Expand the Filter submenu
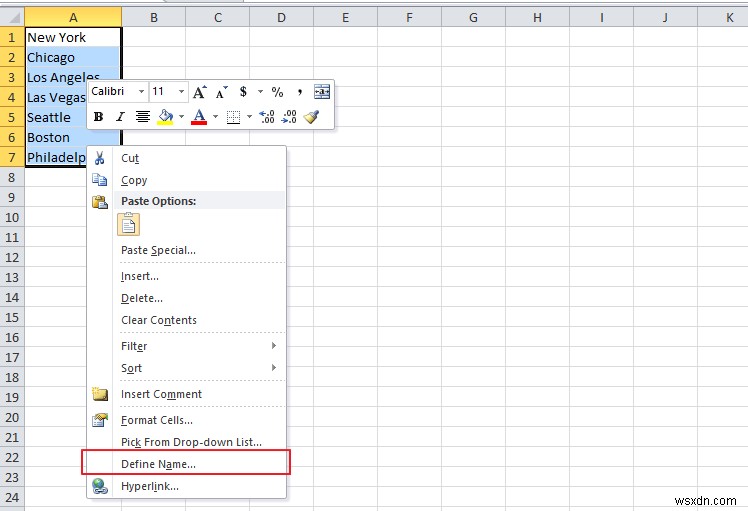 click(187, 346)
